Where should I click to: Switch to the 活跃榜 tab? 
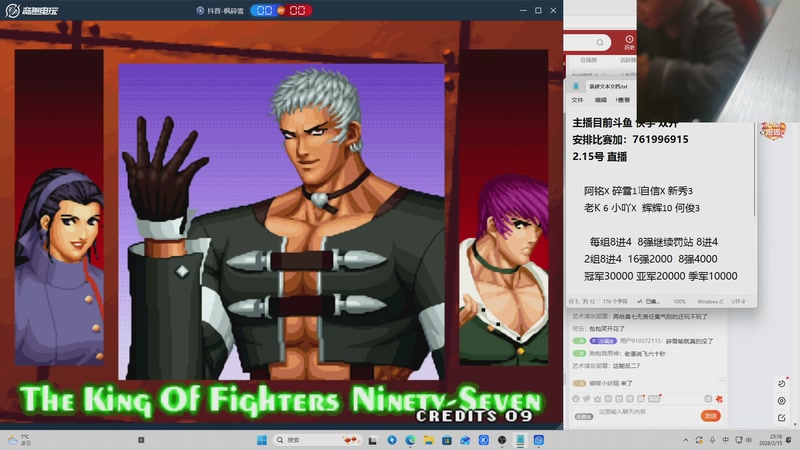628,60
